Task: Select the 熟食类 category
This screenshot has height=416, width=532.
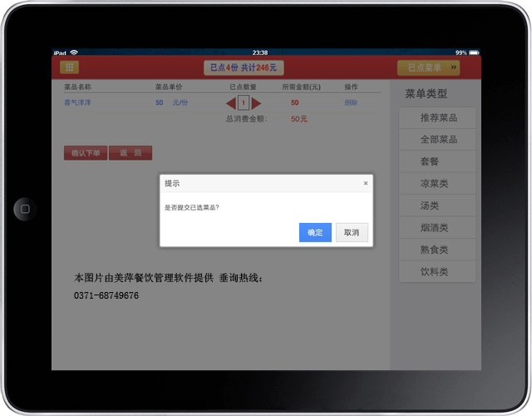Action: point(438,250)
